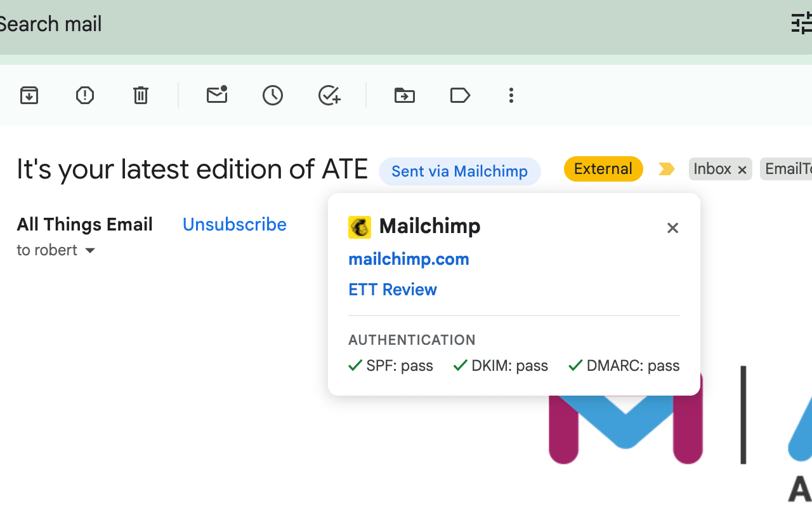Open advanced search options

tap(801, 23)
